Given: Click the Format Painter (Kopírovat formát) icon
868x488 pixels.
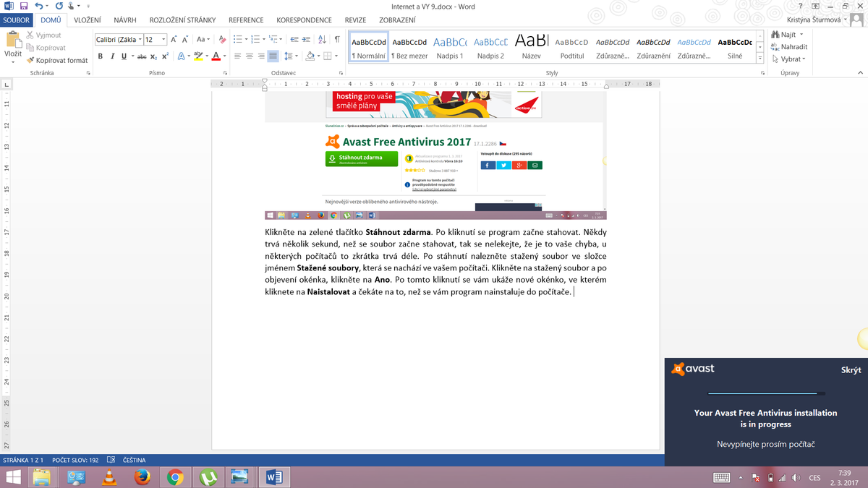Looking at the screenshot, I should pos(30,61).
